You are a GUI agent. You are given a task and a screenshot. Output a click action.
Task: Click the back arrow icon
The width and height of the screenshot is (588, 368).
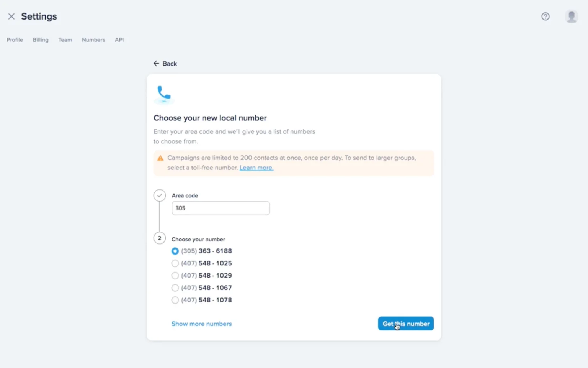[x=156, y=64]
